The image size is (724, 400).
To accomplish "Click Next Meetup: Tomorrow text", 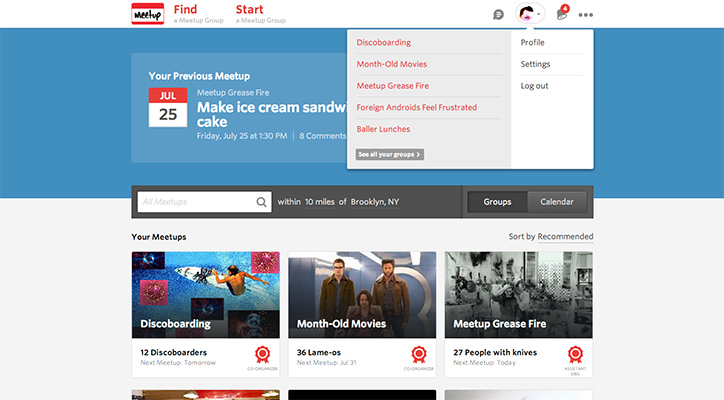I will [x=178, y=363].
